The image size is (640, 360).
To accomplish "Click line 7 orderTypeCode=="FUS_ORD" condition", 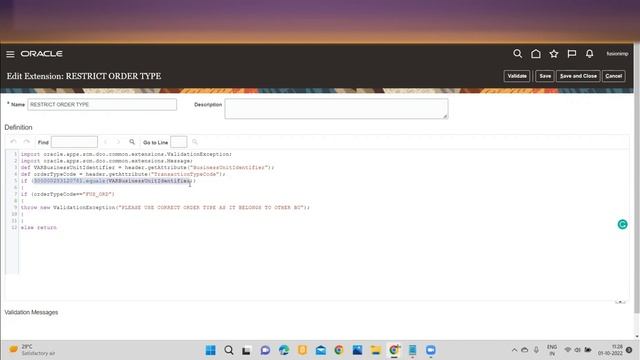I will point(68,194).
